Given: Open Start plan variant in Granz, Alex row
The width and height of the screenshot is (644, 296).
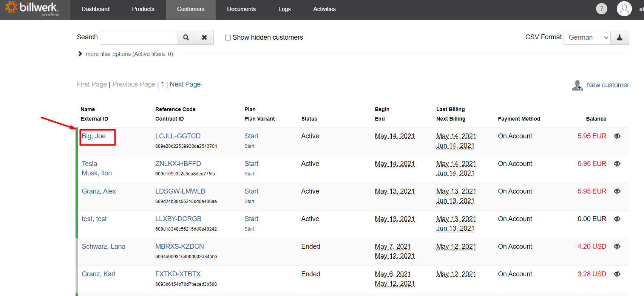Looking at the screenshot, I should coord(249,201).
